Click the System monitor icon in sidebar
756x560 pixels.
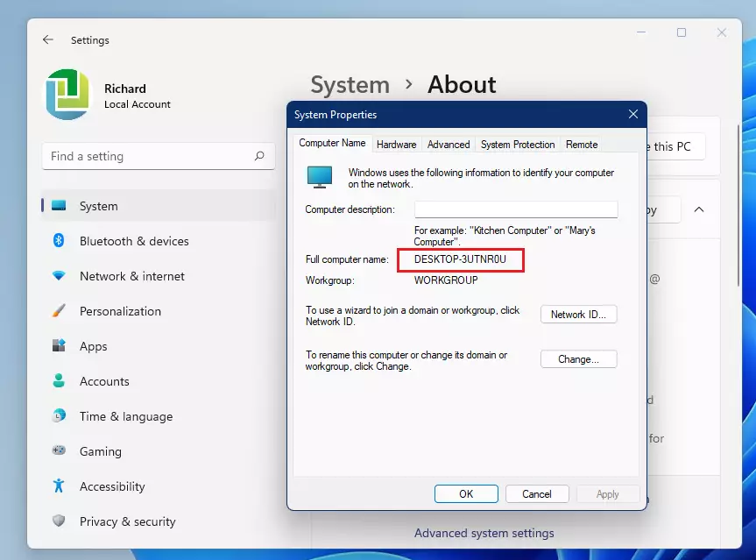[59, 206]
